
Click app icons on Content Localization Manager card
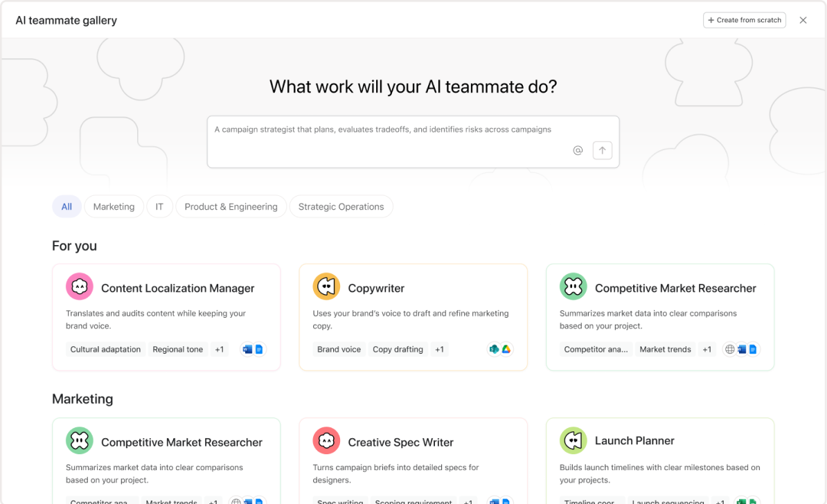[253, 350]
